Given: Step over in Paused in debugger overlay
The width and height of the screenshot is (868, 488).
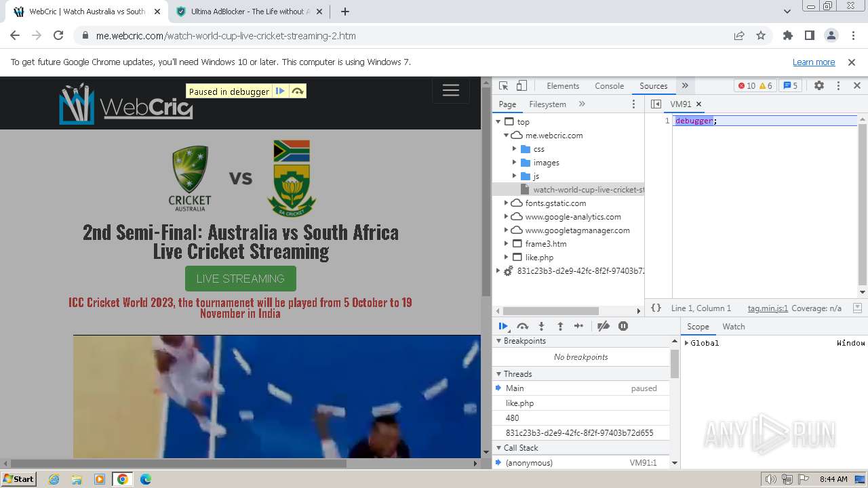Looking at the screenshot, I should pos(298,91).
